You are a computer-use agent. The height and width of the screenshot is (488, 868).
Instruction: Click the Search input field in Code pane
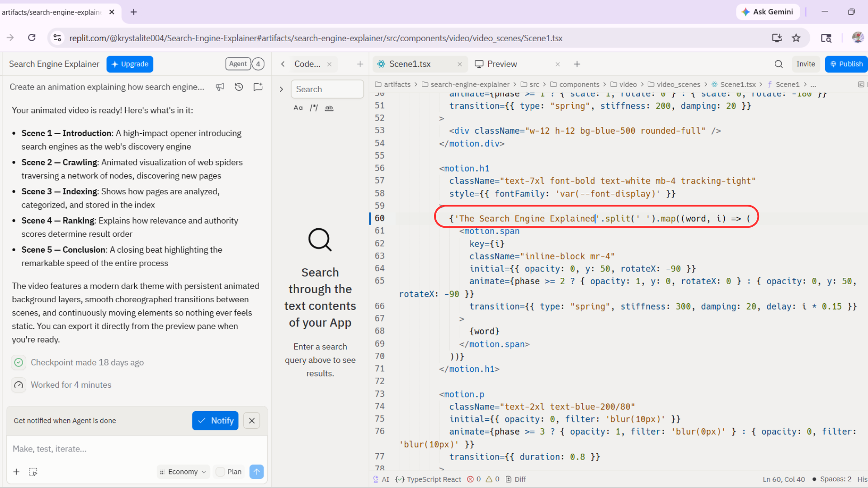[327, 89]
